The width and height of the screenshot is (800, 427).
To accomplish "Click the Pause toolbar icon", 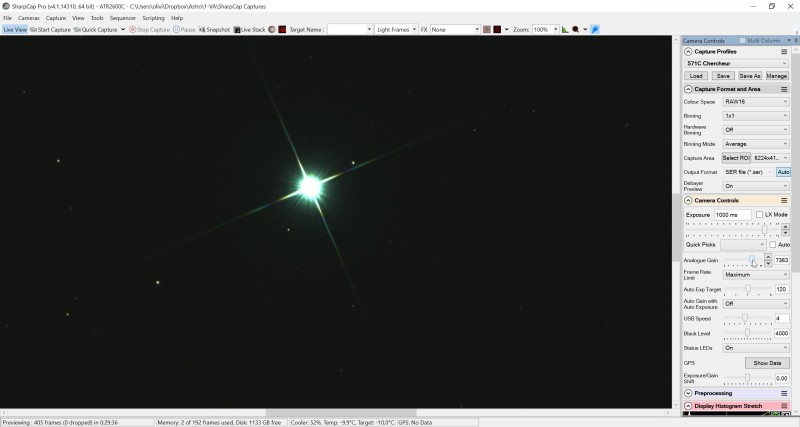I will coord(184,30).
